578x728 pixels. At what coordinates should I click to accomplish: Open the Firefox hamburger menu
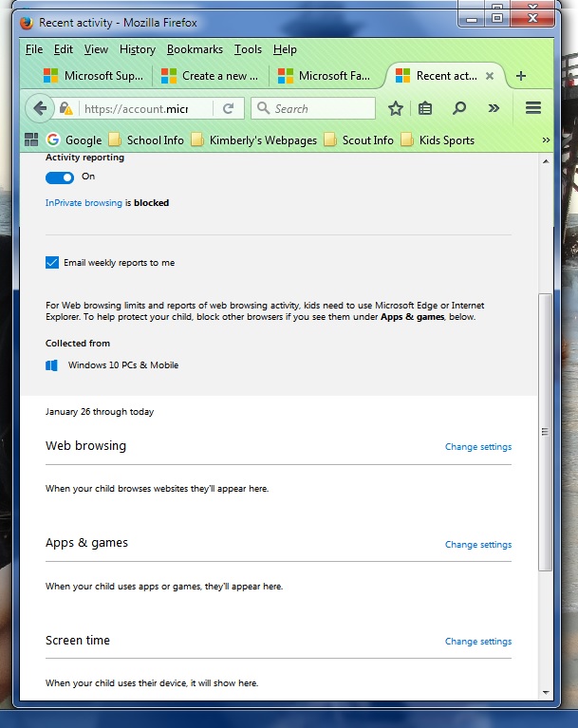(x=533, y=108)
